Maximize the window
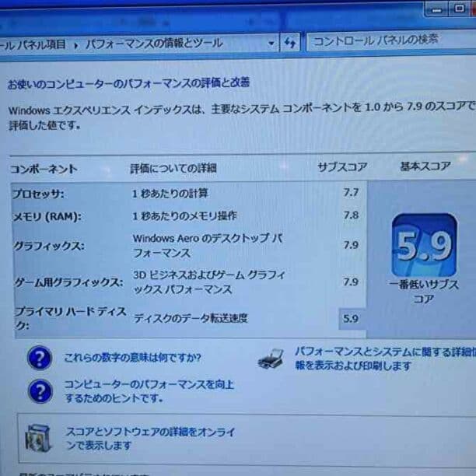 [x=459, y=9]
